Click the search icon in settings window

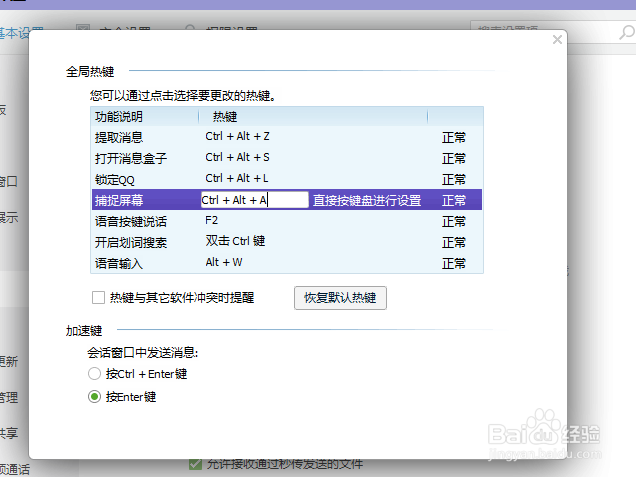(x=626, y=32)
